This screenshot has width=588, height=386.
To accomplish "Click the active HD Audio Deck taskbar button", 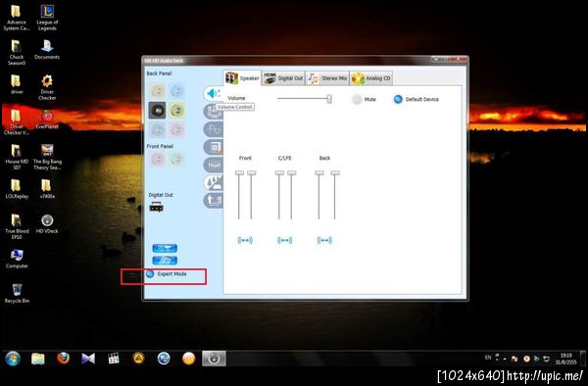I will [x=214, y=359].
